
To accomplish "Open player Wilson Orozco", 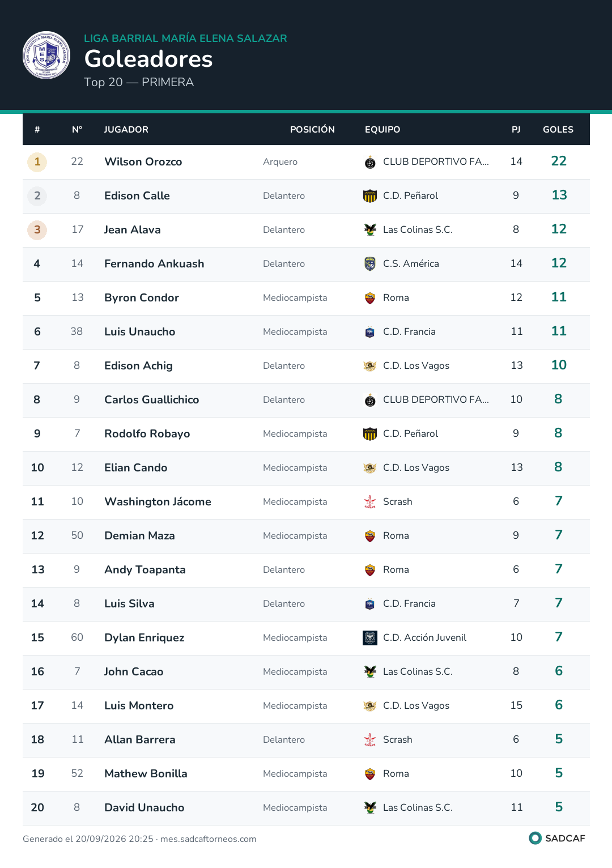I will click(143, 162).
